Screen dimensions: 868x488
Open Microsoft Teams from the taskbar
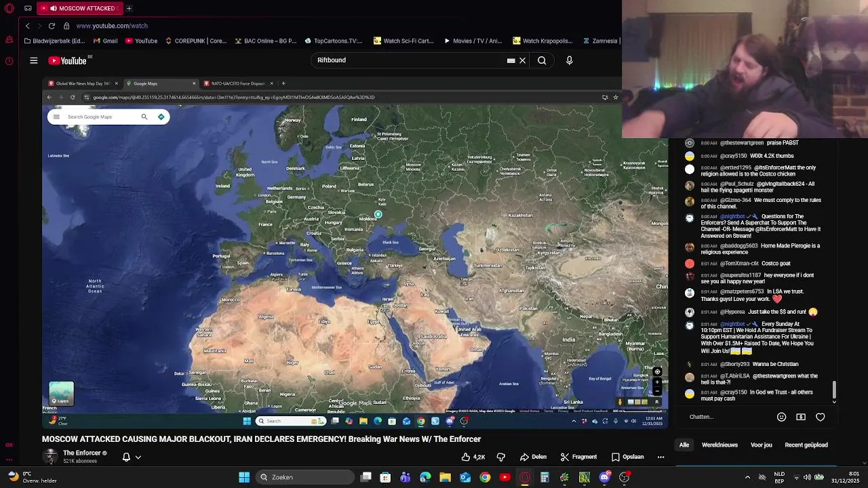(406, 477)
